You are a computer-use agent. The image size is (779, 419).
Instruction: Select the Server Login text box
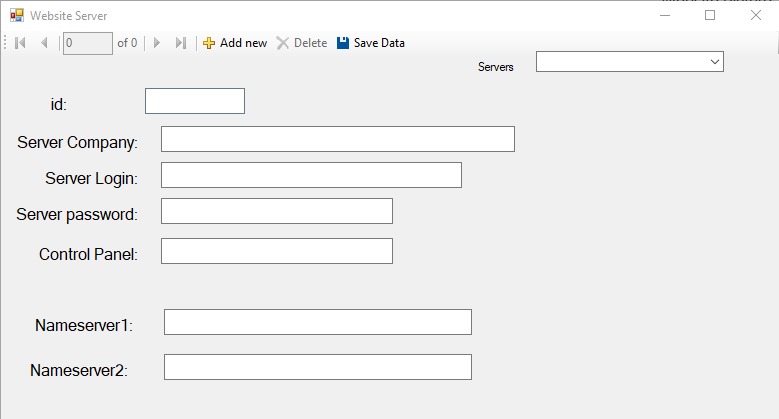(x=311, y=175)
